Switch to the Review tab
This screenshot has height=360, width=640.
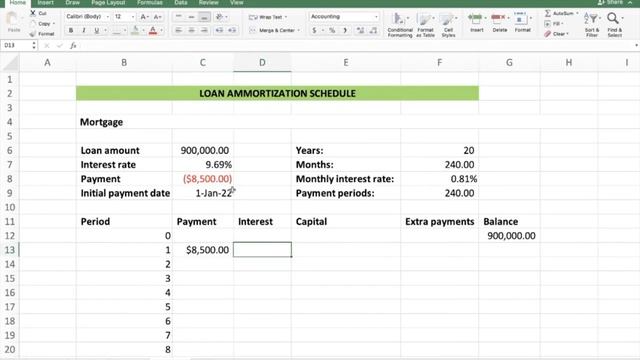[209, 2]
